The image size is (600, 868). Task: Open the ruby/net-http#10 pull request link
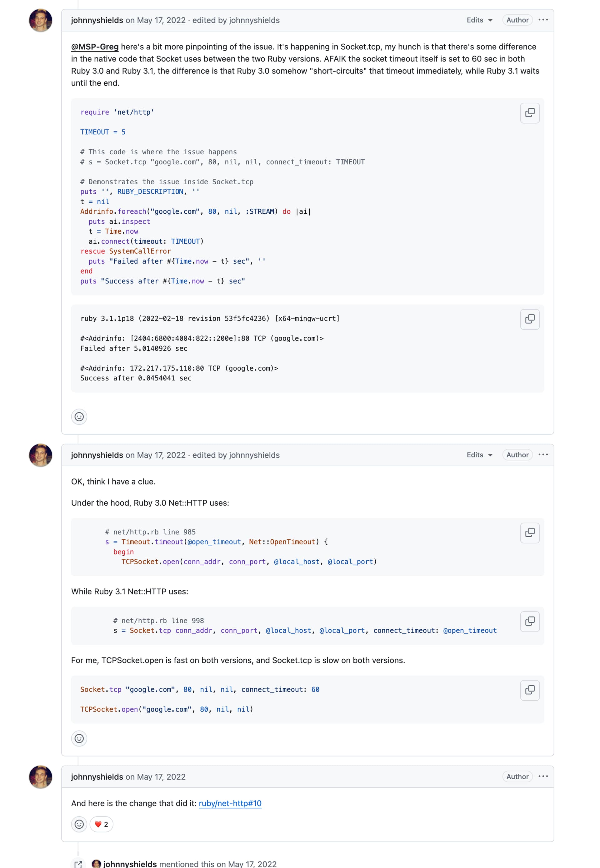pyautogui.click(x=230, y=803)
